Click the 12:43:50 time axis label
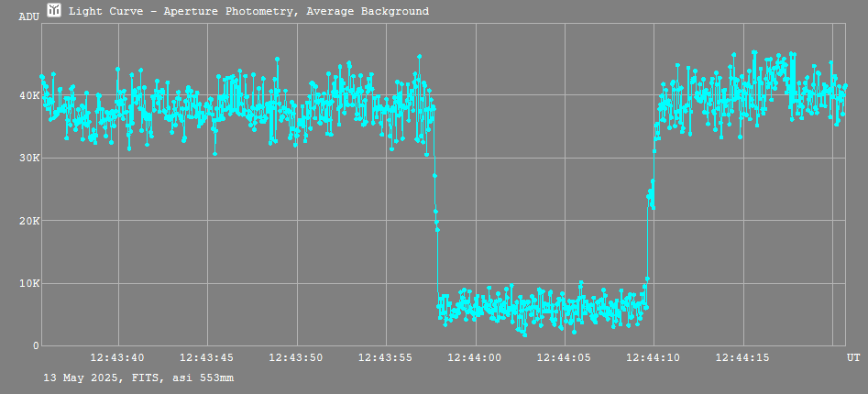Image resolution: width=868 pixels, height=394 pixels. pos(296,358)
